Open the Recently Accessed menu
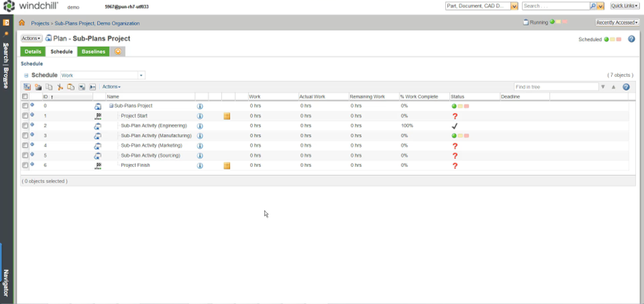 click(x=617, y=23)
